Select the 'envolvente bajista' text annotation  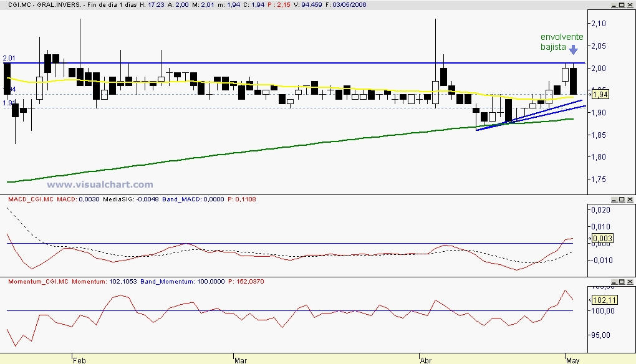[561, 41]
